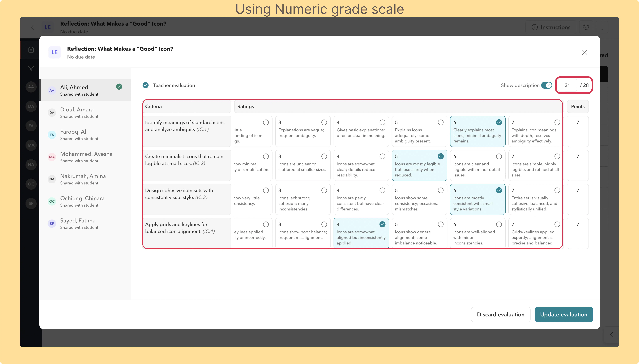Screen dimensions: 639x364
Task: Select student Sayed, Fatima
Action: 85,223
